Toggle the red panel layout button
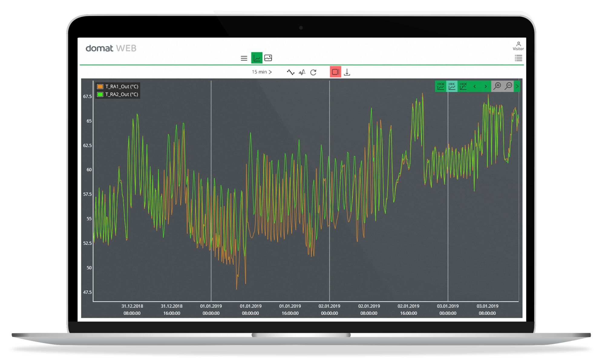This screenshot has height=364, width=605. (x=335, y=72)
